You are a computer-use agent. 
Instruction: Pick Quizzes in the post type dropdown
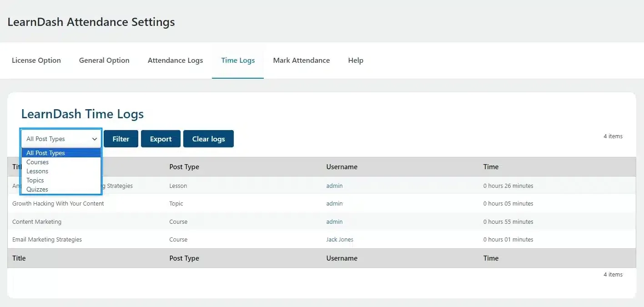tap(37, 189)
